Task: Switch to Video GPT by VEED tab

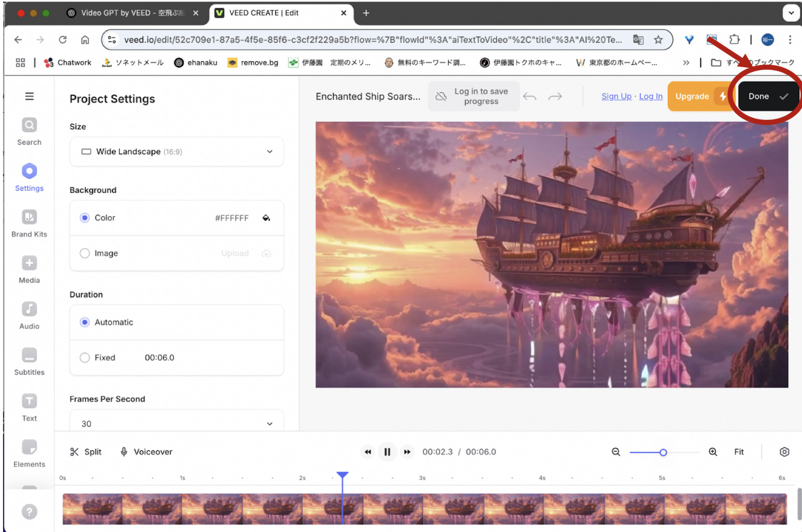Action: 132,13
